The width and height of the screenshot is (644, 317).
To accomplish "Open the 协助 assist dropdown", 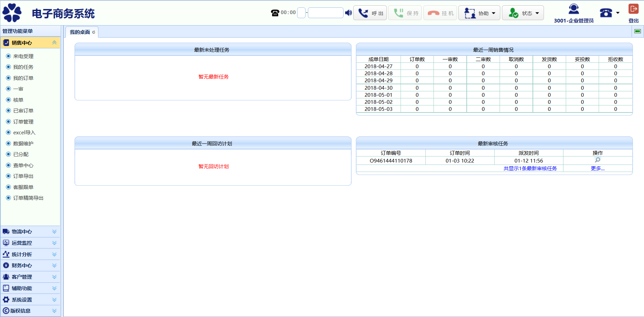I will click(479, 13).
